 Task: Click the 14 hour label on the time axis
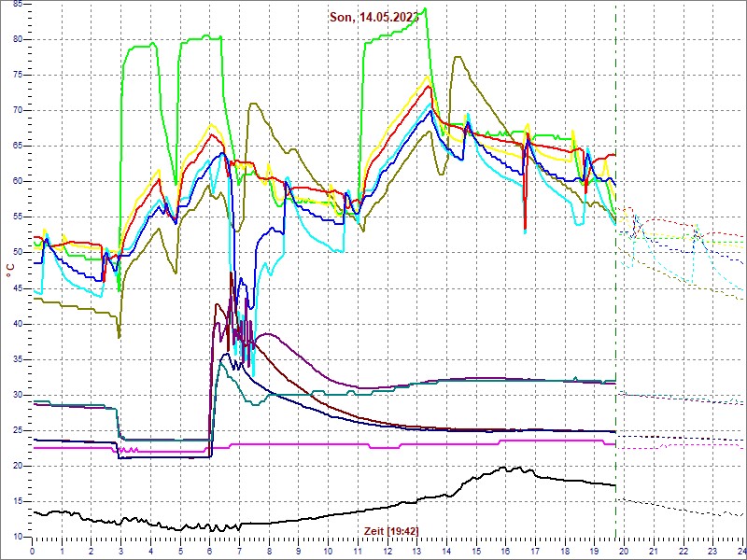click(447, 551)
